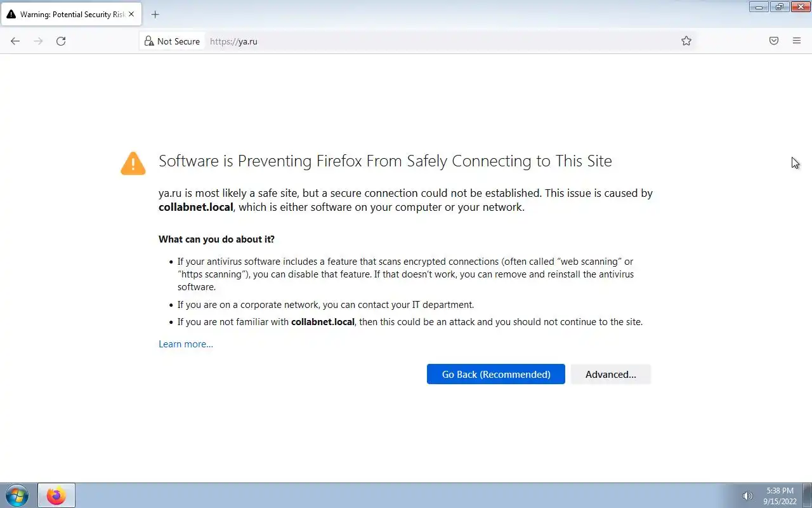
Task: Restore down the Firefox window
Action: (779, 7)
